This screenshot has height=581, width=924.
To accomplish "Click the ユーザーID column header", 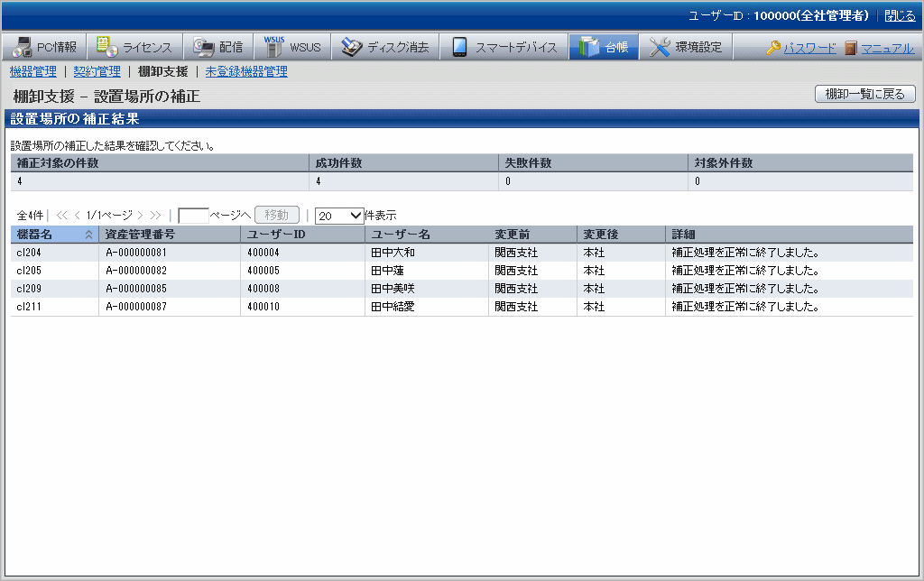I will [275, 235].
